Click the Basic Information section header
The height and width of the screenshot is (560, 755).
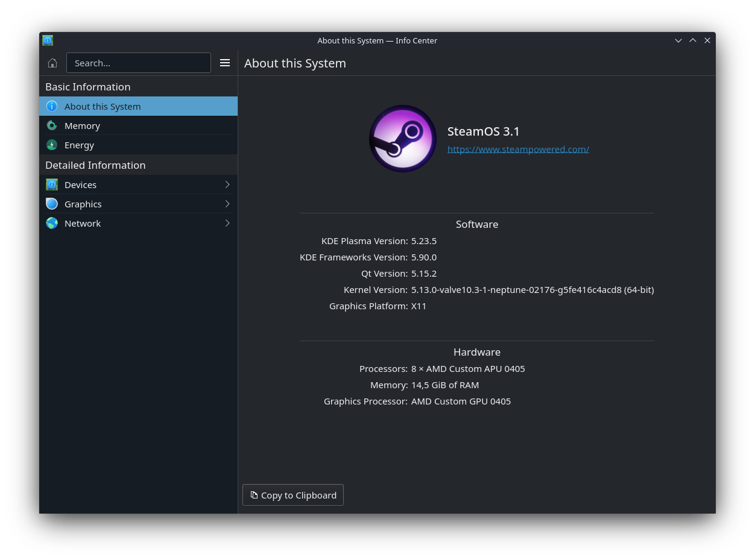coord(88,87)
